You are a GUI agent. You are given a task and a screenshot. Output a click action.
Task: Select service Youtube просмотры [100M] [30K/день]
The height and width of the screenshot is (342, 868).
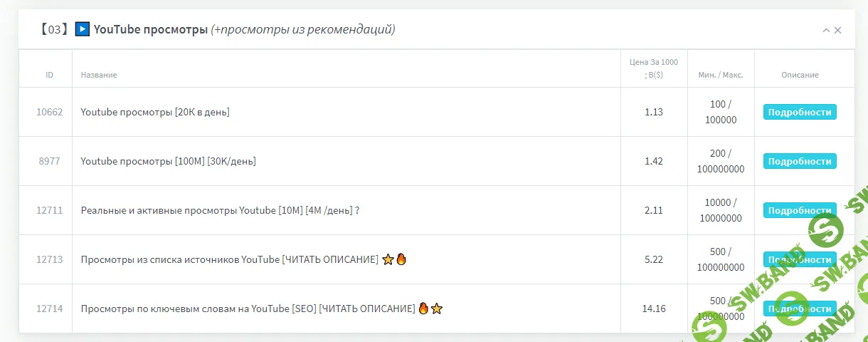point(168,161)
